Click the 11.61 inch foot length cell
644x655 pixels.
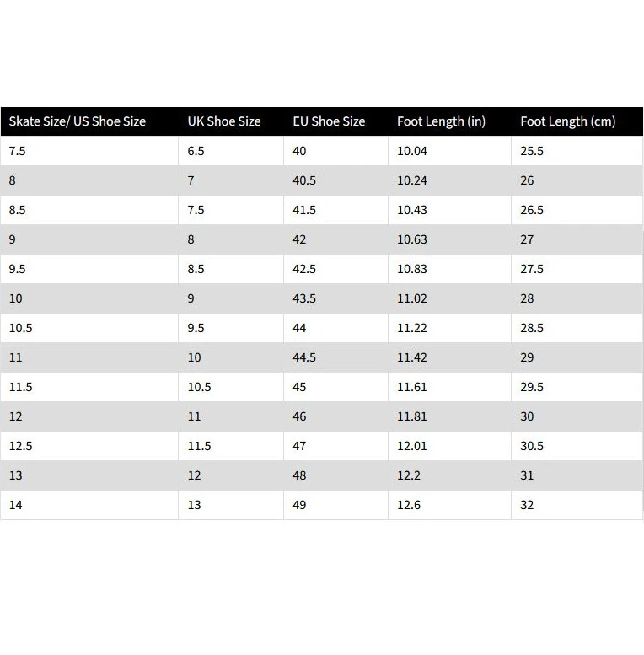point(412,387)
